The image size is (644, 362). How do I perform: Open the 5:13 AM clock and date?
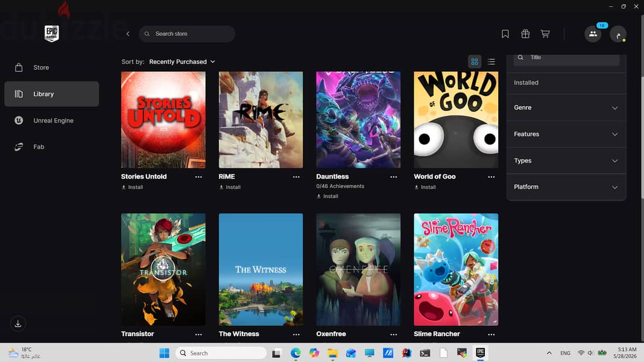[625, 353]
